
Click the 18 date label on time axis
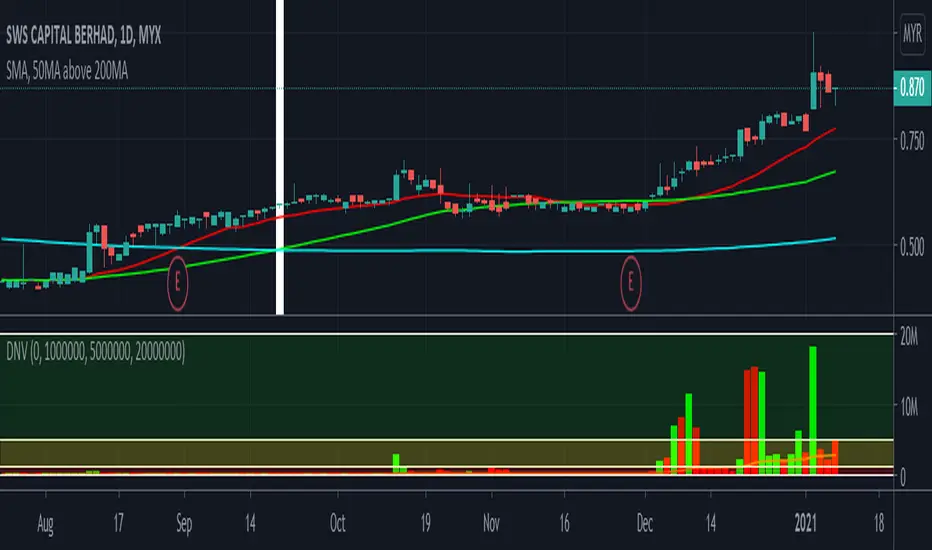coord(879,524)
